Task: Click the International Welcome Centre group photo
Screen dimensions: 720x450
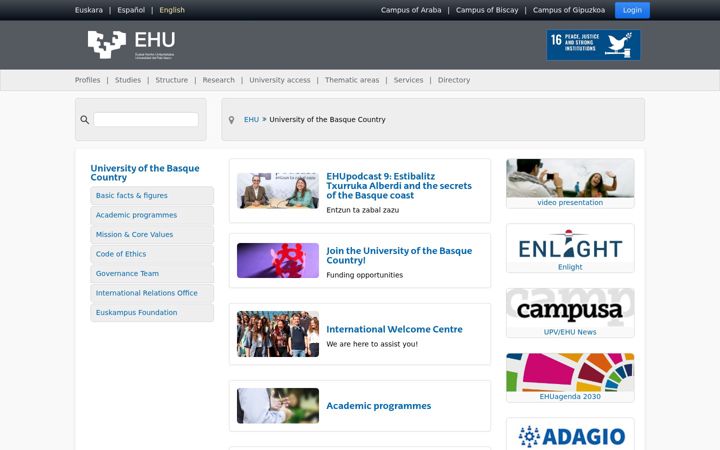Action: pyautogui.click(x=278, y=334)
